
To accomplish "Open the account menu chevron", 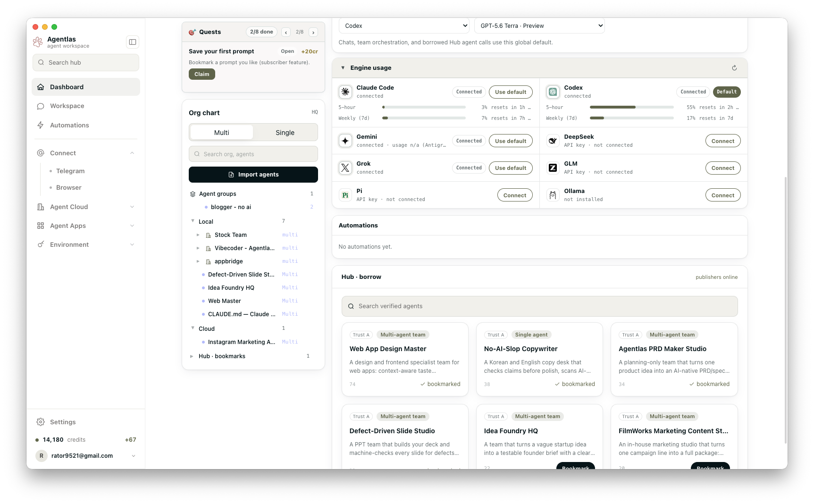I will click(134, 456).
